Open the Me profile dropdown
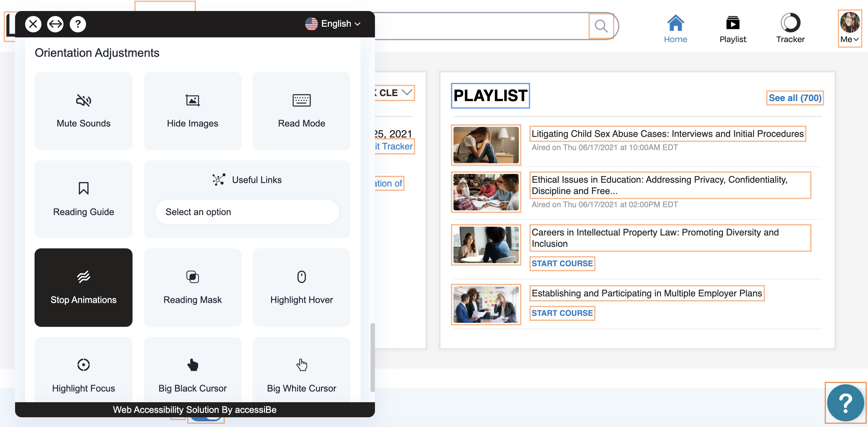868x427 pixels. pos(849,29)
